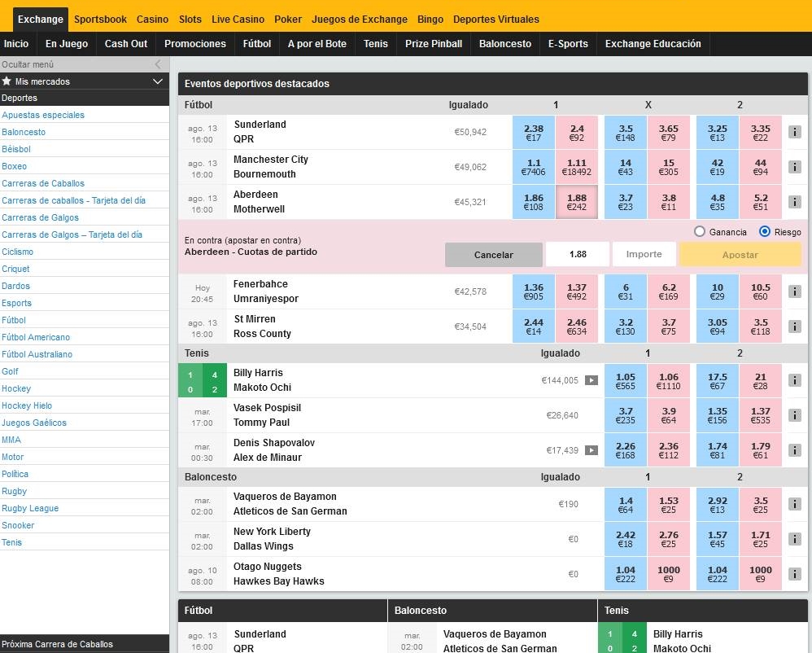The height and width of the screenshot is (653, 812).
Task: Open the Prize Pinball menu item
Action: tap(433, 45)
